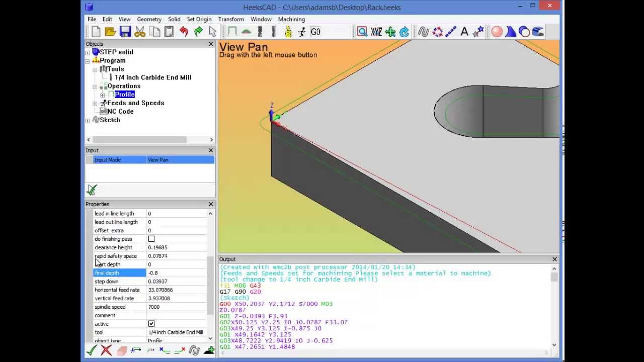The image size is (644, 362).
Task: Save the file with floppy disk icon
Action: point(125,32)
